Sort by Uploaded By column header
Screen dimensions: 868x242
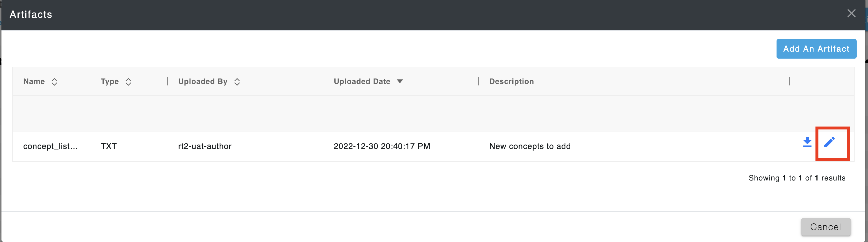point(203,81)
